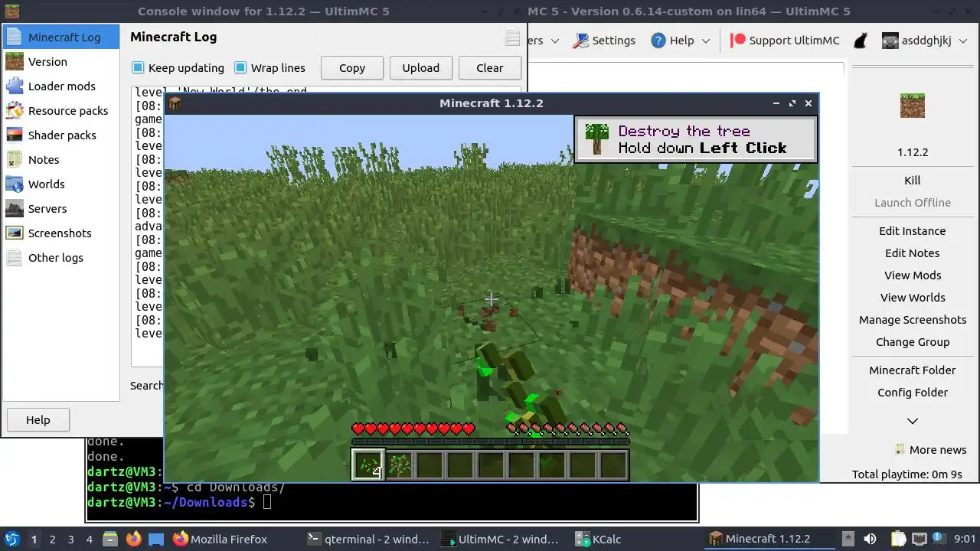The image size is (980, 551).
Task: Click the More news link
Action: pyautogui.click(x=931, y=450)
